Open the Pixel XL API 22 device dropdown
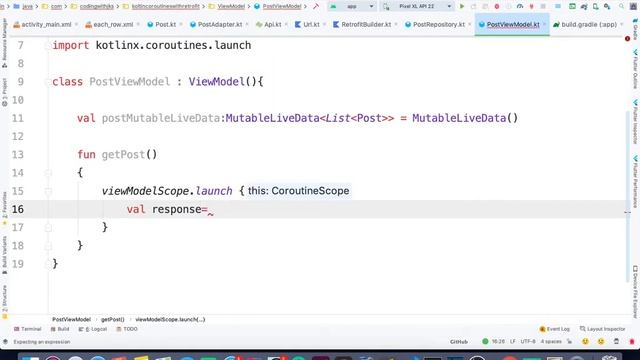This screenshot has width=640, height=360. 416,7
